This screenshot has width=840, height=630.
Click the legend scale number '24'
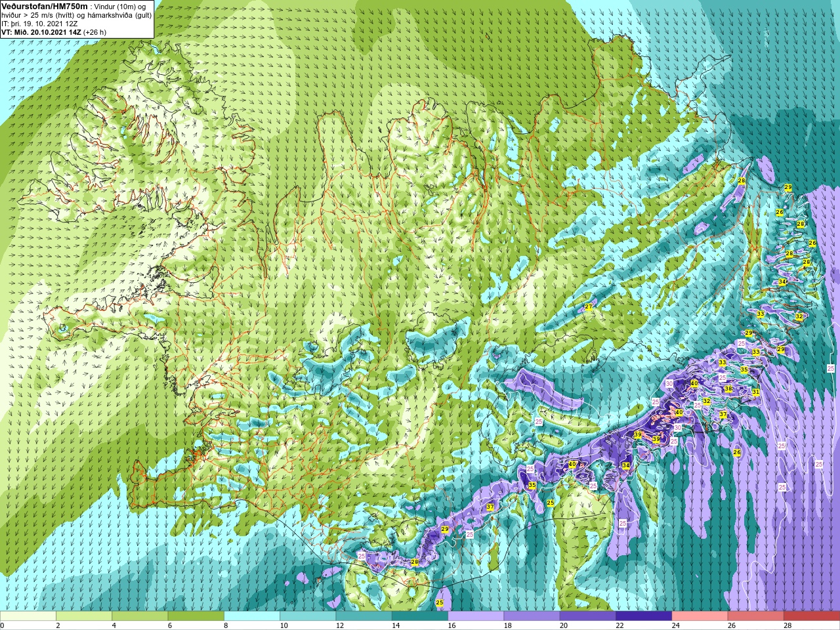pos(675,625)
